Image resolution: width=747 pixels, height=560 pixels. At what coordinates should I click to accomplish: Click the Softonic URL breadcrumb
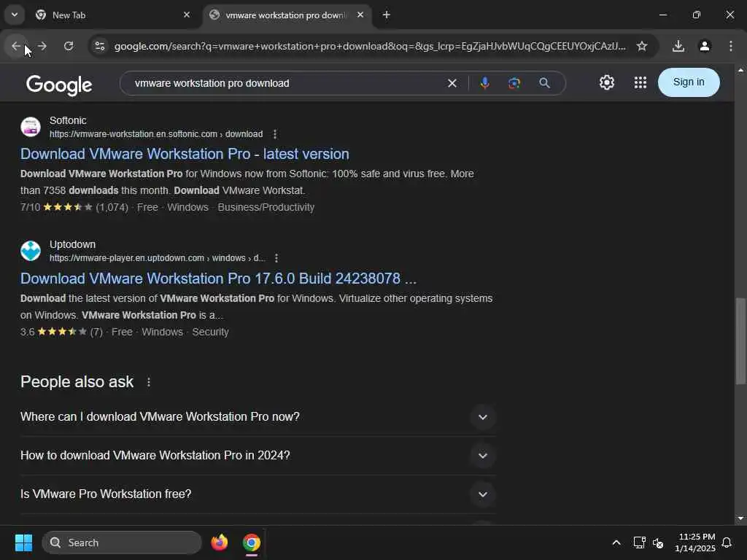click(156, 134)
